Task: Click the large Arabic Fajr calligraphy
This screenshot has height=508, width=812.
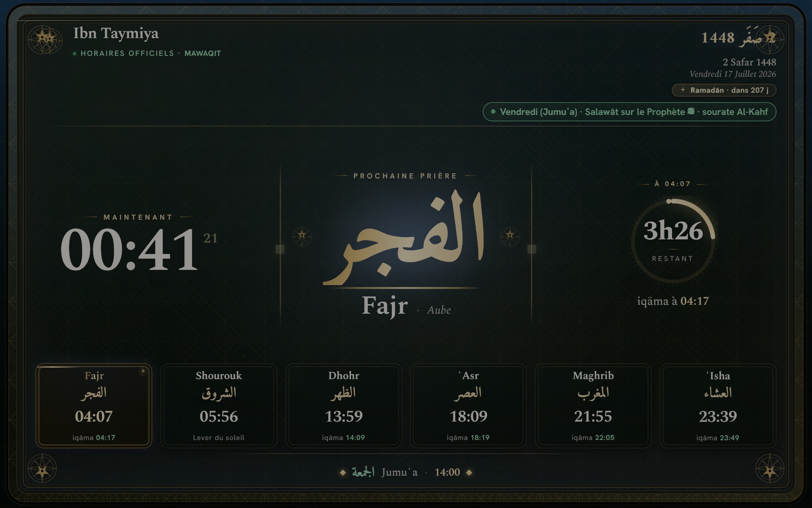Action: click(404, 237)
